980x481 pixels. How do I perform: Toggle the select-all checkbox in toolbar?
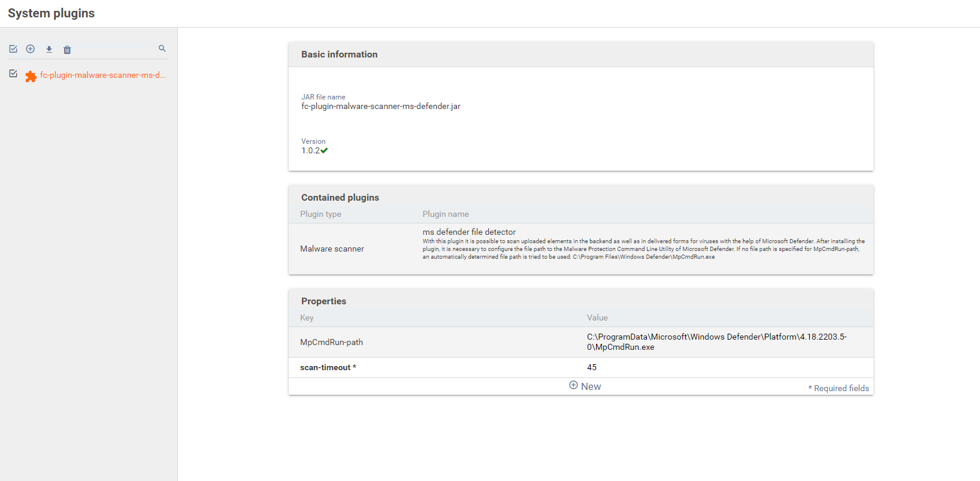coord(13,49)
